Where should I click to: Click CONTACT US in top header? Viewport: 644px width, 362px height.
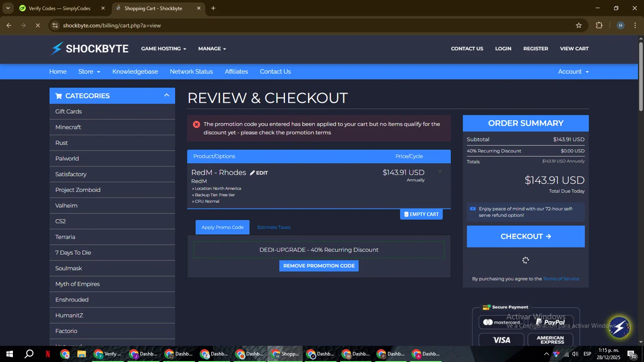(x=467, y=48)
